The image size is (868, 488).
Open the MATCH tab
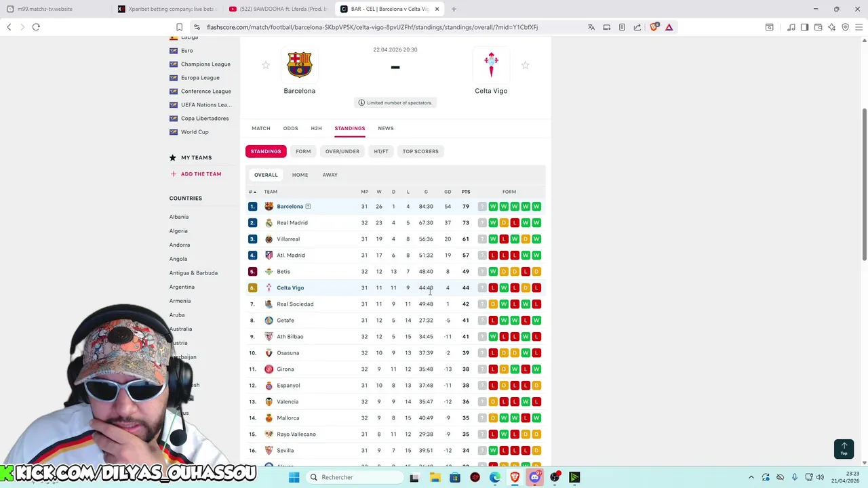click(x=261, y=128)
